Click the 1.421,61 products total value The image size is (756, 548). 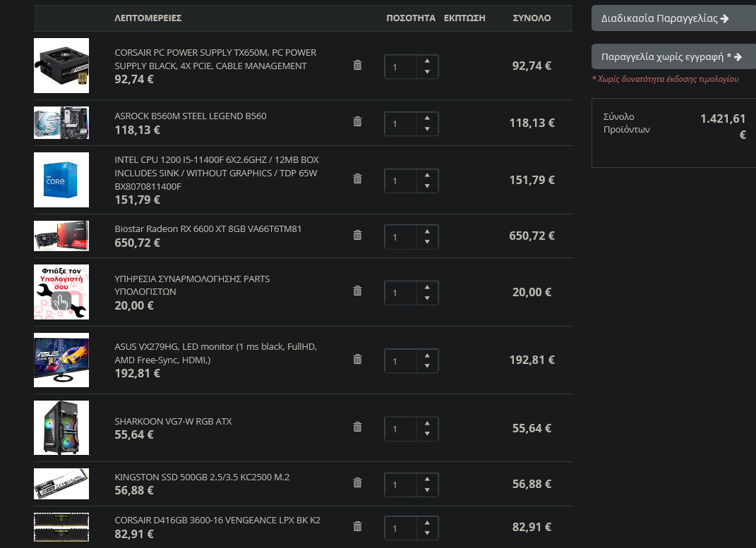pyautogui.click(x=723, y=126)
